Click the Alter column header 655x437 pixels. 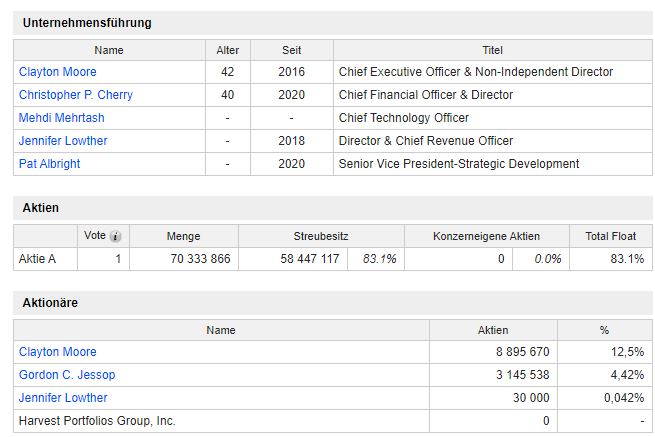228,49
